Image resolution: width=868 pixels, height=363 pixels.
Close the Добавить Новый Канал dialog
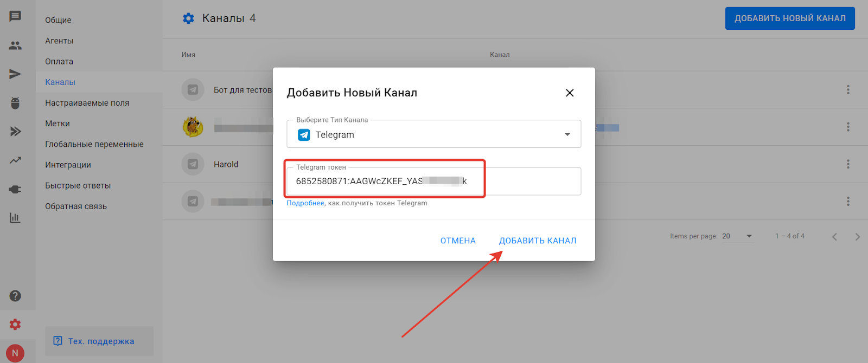(x=570, y=93)
